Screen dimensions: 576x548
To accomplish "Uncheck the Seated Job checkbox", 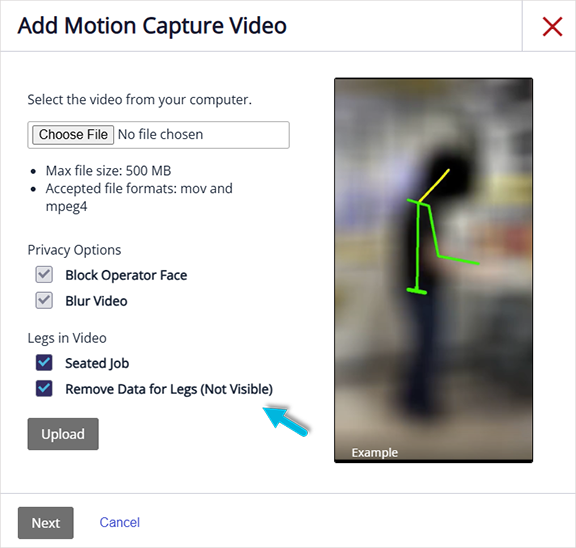I will pos(44,363).
